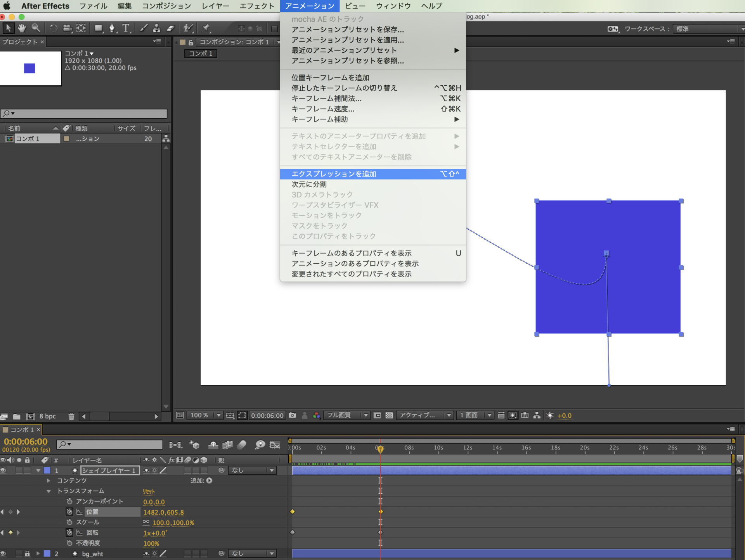Viewport: 745px width, 560px height.
Task: Choose キーフレーム補間法... menu item
Action: 373,99
